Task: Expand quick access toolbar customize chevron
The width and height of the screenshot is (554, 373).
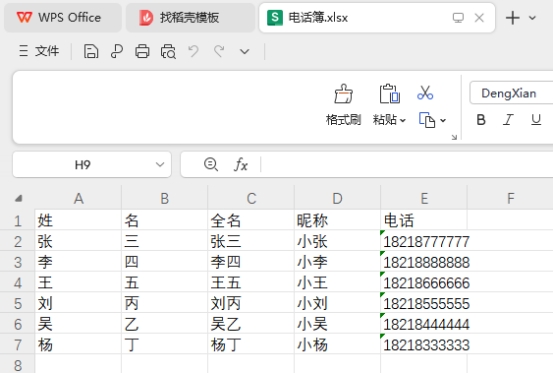Action: click(x=244, y=52)
